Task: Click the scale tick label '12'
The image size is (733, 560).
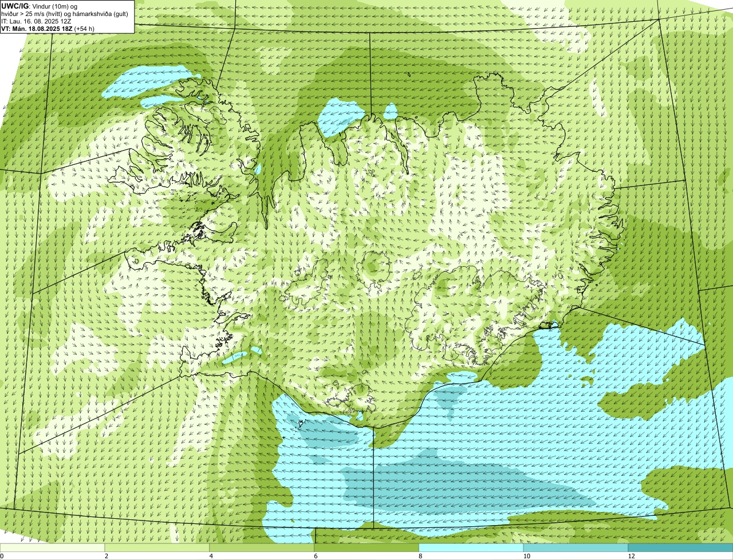Action: (631, 556)
